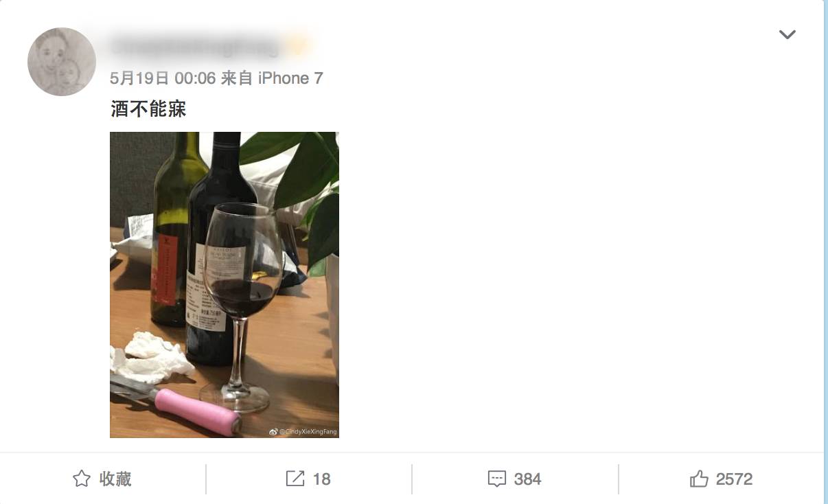
Task: Click the iPhone 7 source link
Action: 290,78
